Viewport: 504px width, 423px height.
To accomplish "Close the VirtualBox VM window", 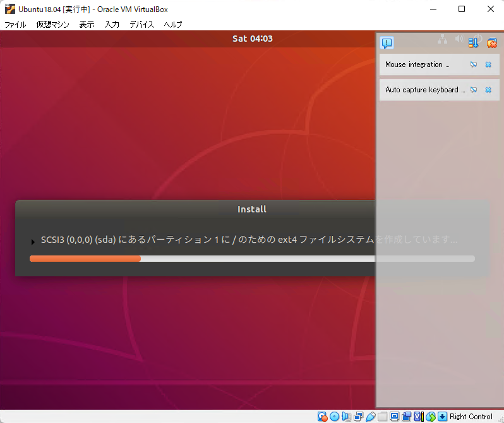I will [x=491, y=9].
